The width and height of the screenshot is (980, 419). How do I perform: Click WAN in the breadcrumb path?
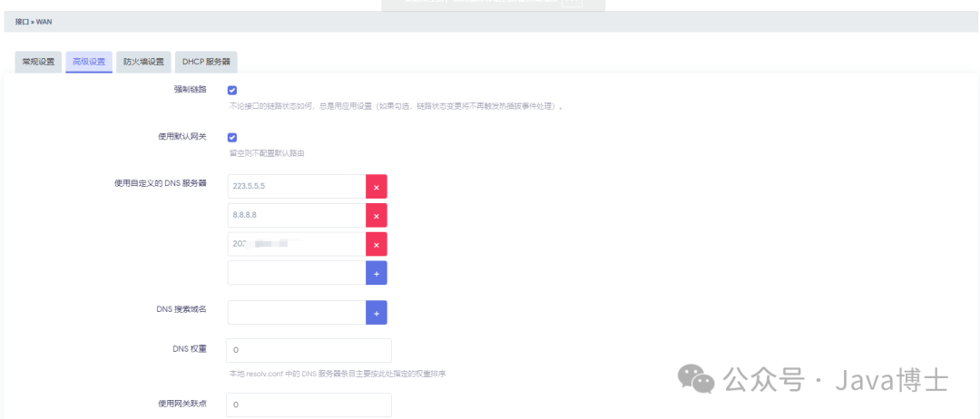tap(44, 21)
